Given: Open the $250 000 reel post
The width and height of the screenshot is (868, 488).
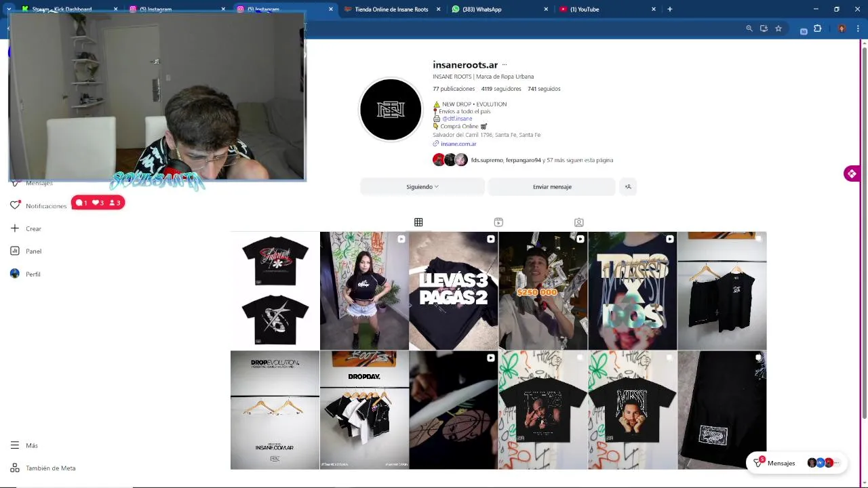Looking at the screenshot, I should [x=543, y=291].
